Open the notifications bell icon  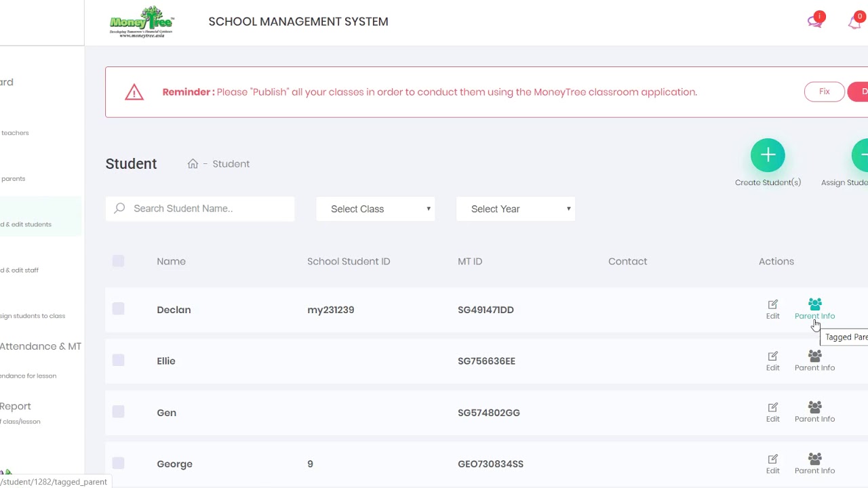coord(855,21)
